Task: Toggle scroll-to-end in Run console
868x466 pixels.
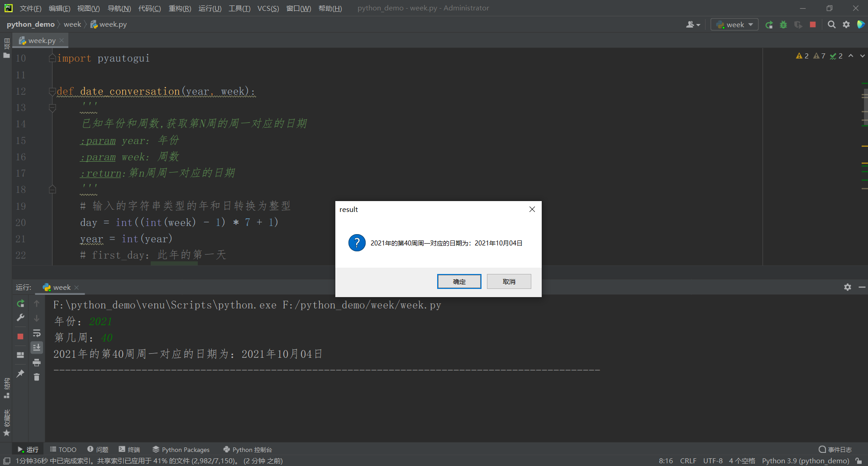Action: pos(37,347)
